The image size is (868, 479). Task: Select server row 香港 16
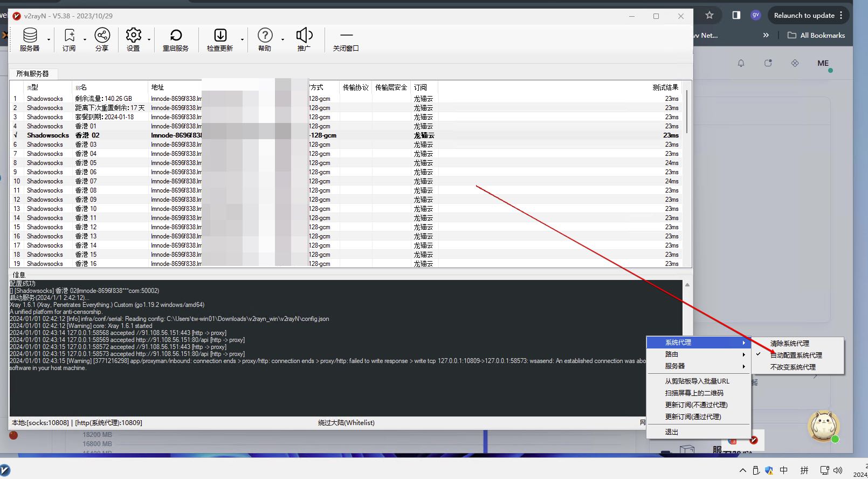[x=346, y=264]
